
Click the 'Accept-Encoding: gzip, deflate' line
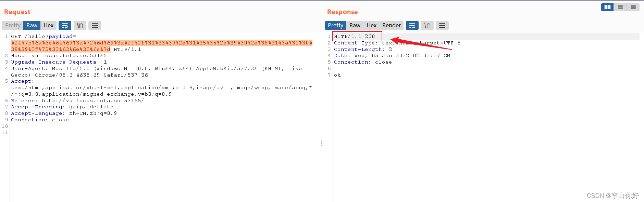coord(62,107)
